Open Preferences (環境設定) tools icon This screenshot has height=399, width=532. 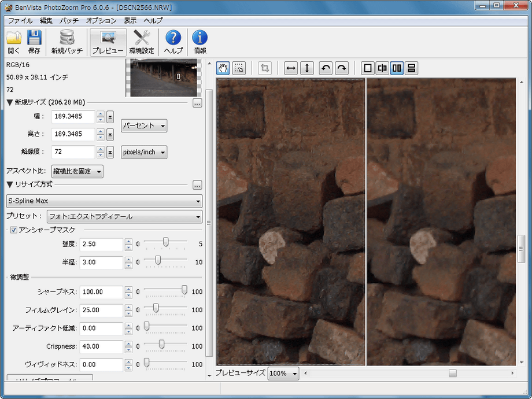142,42
